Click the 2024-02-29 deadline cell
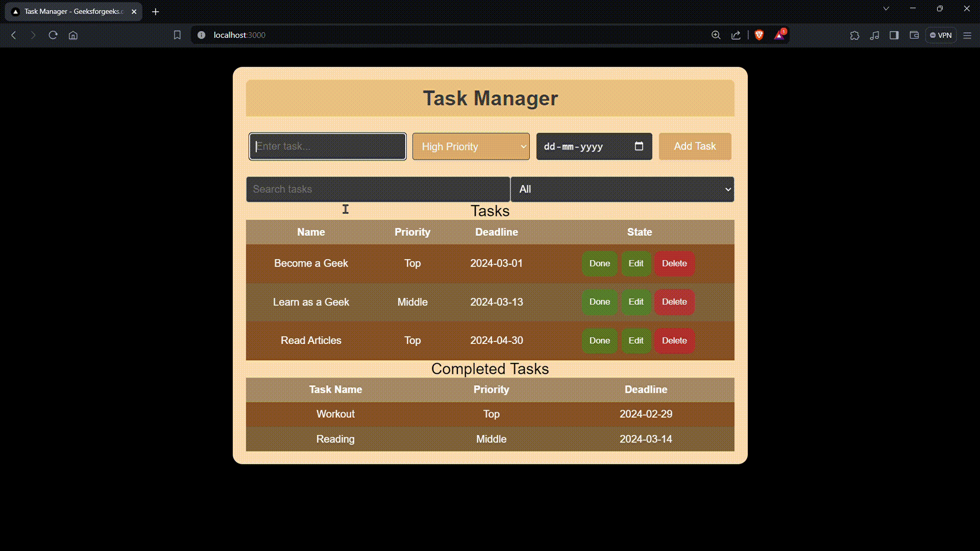 coord(646,414)
